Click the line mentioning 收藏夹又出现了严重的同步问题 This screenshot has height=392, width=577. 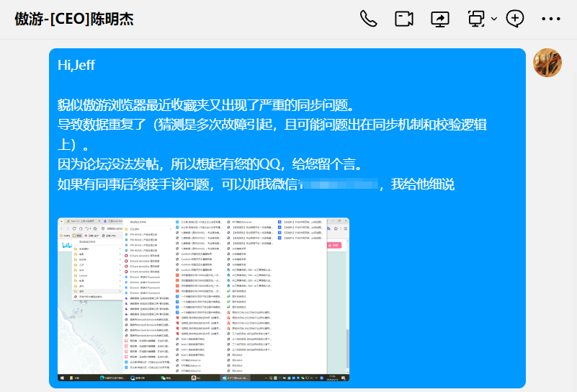tap(206, 105)
